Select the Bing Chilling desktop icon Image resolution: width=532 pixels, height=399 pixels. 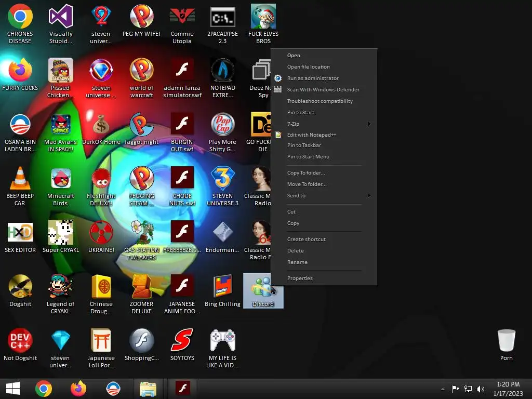pos(222,291)
